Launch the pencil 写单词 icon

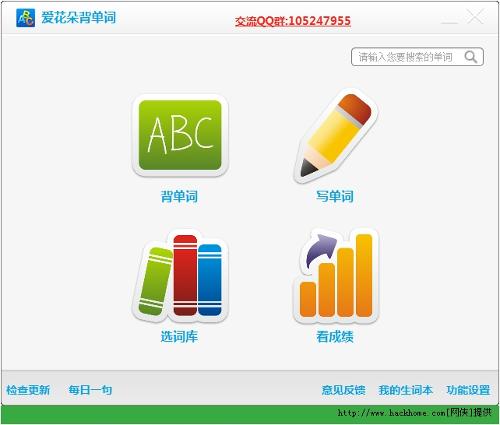[335, 136]
